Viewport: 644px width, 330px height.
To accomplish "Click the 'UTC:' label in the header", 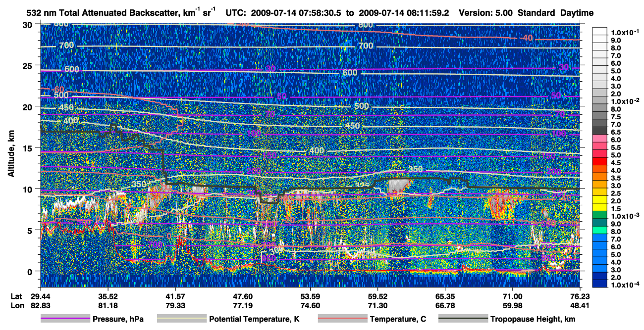I will [235, 13].
